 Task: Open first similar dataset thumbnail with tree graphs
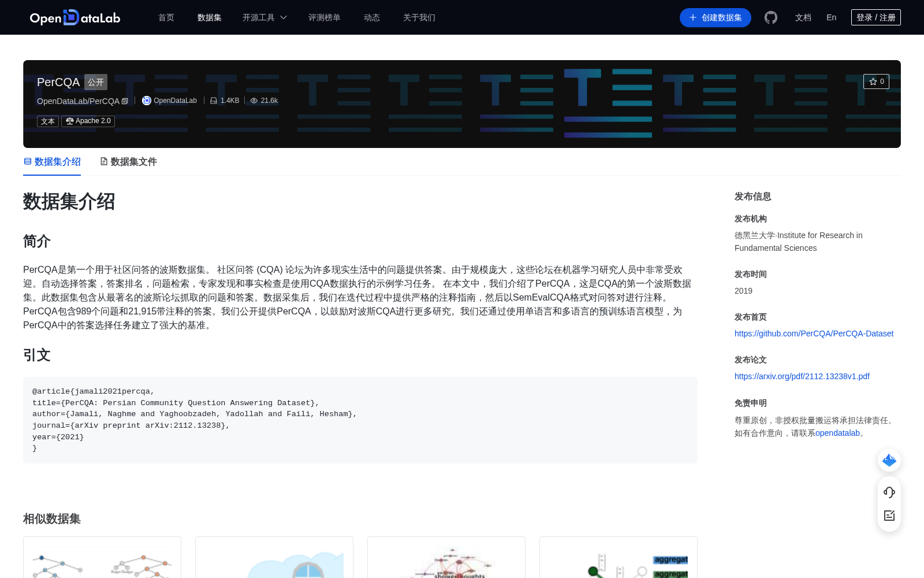coord(102,558)
